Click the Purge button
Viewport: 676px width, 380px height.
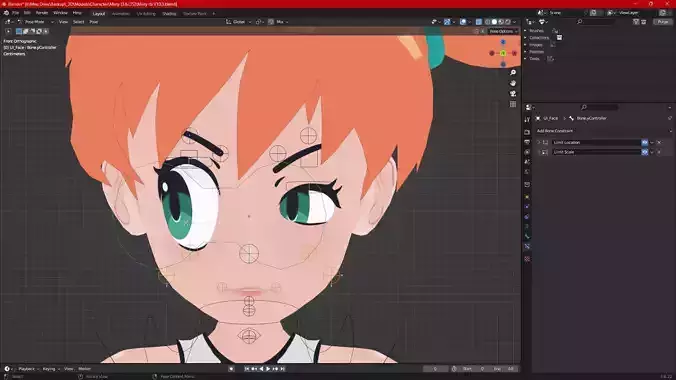coord(663,22)
